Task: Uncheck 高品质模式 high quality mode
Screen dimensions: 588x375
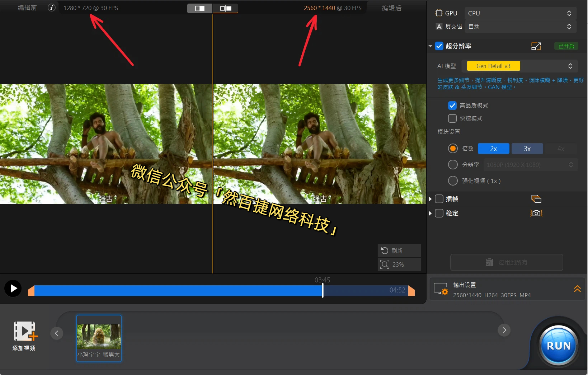Action: [x=452, y=106]
